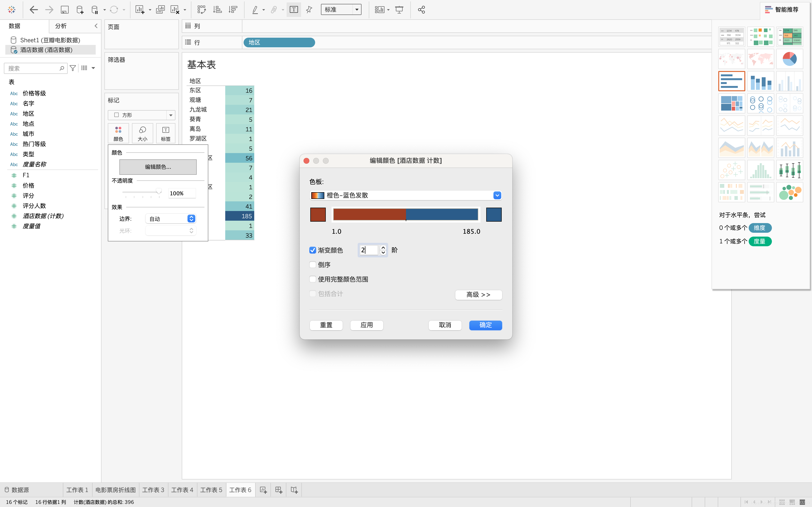The height and width of the screenshot is (507, 812).
Task: Click the filter icon beside search field
Action: tap(72, 68)
